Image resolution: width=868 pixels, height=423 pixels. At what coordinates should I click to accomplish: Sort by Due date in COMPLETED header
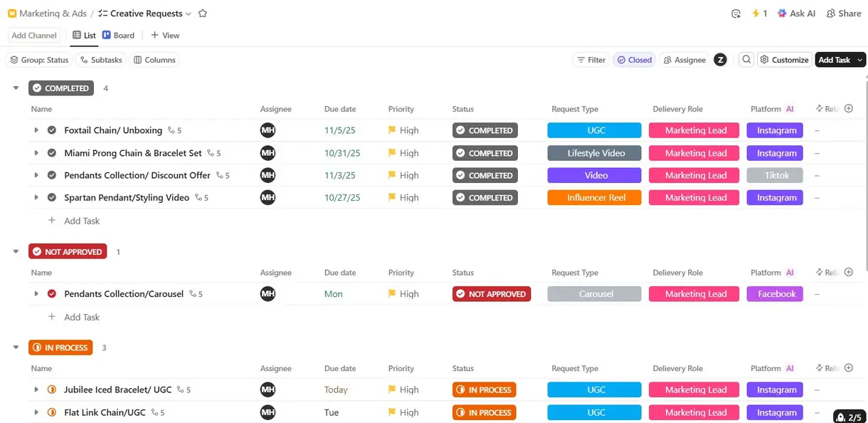pos(340,109)
